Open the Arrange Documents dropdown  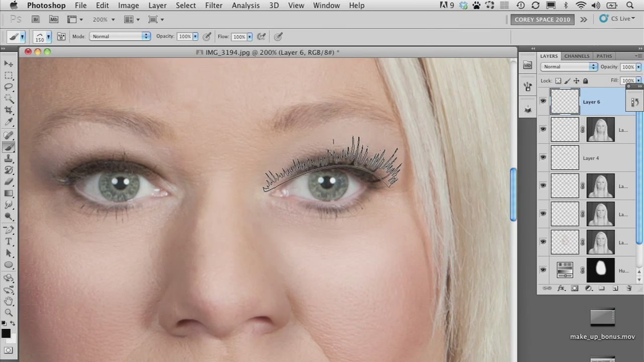tap(132, 19)
